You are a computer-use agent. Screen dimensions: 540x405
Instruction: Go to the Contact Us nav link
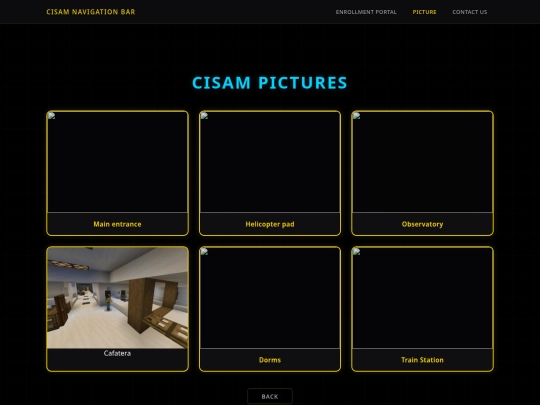click(x=470, y=12)
